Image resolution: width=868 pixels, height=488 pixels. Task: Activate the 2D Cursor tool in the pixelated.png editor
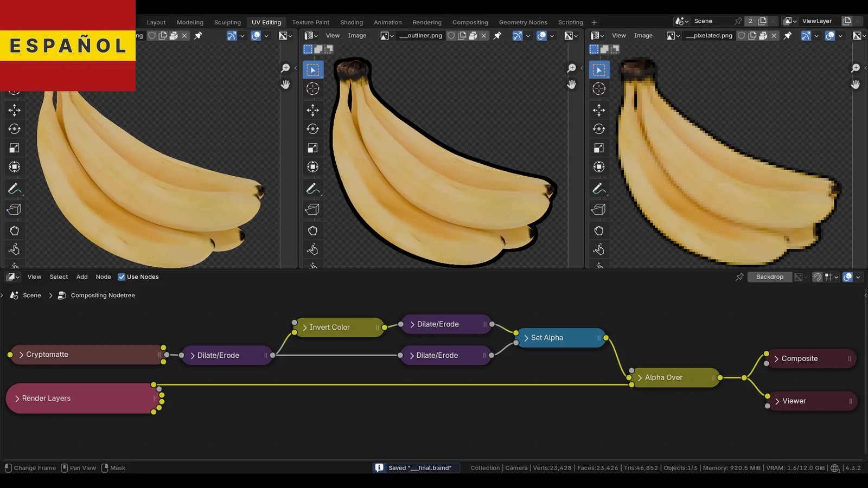coord(599,89)
